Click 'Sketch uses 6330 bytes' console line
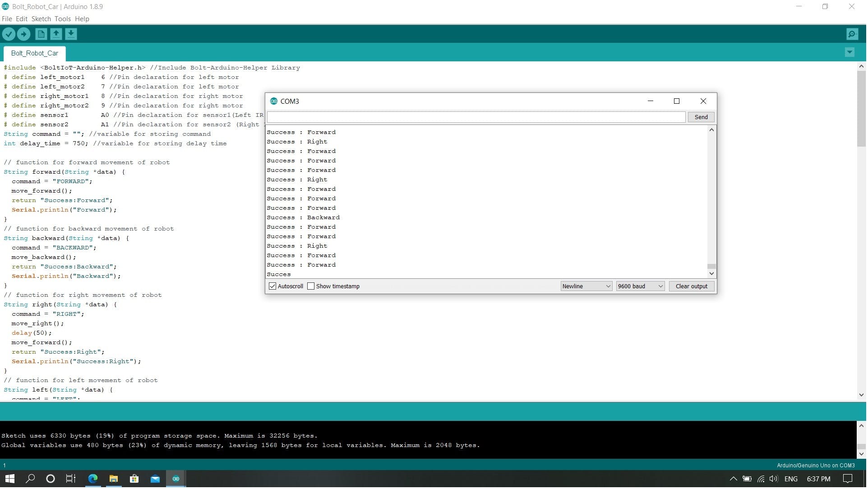This screenshot has height=489, width=868. point(159,436)
